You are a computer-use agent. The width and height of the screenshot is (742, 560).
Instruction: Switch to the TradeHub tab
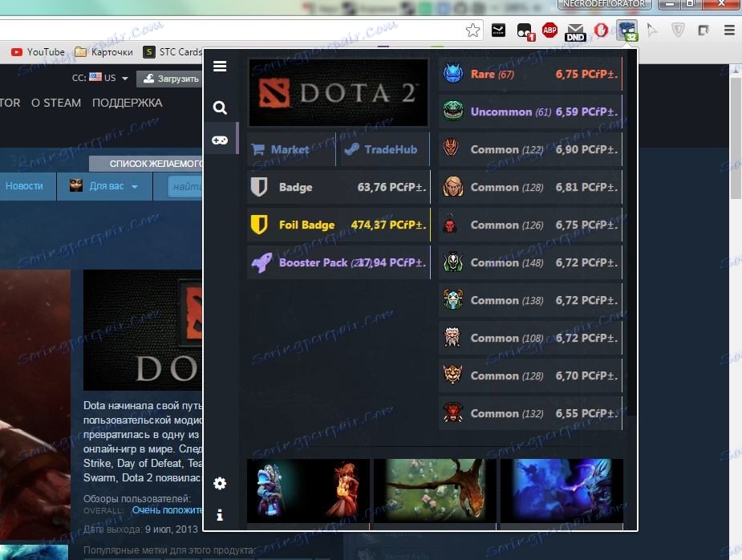383,149
